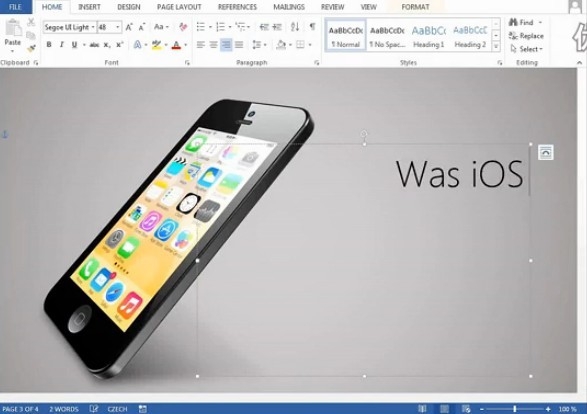Viewport: 587px width, 414px height.
Task: Open line spacing options
Action: 259,45
